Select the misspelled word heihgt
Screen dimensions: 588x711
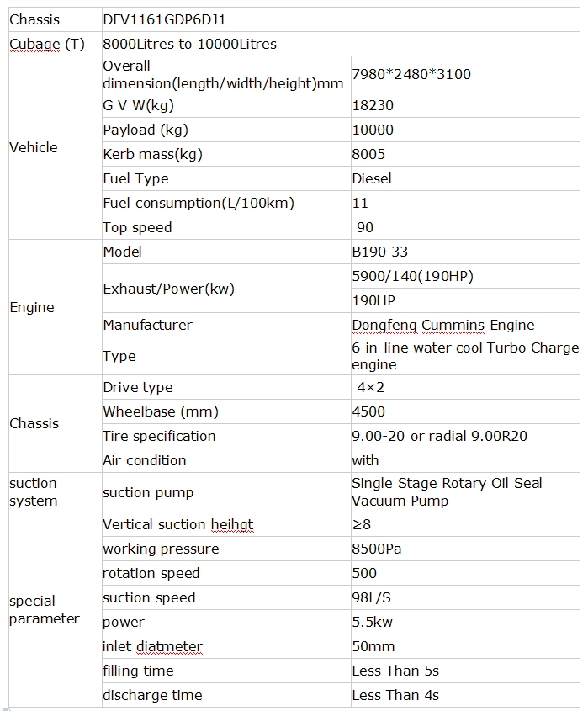pyautogui.click(x=232, y=525)
